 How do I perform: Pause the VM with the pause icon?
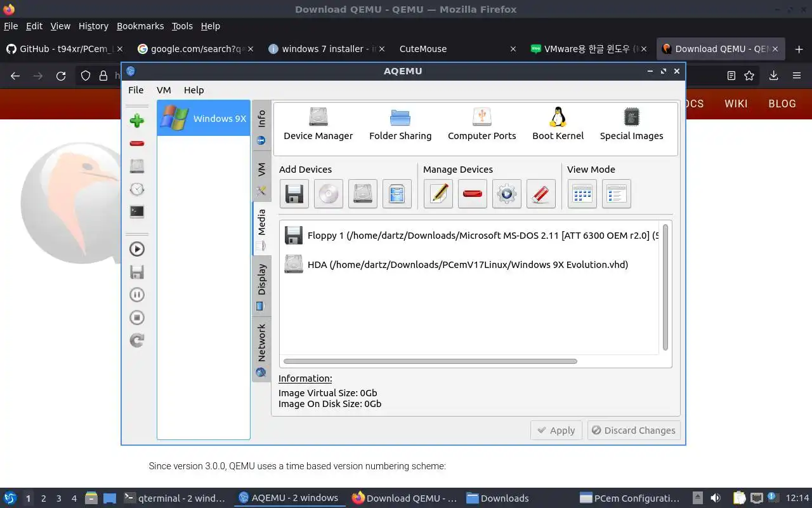coord(137,295)
